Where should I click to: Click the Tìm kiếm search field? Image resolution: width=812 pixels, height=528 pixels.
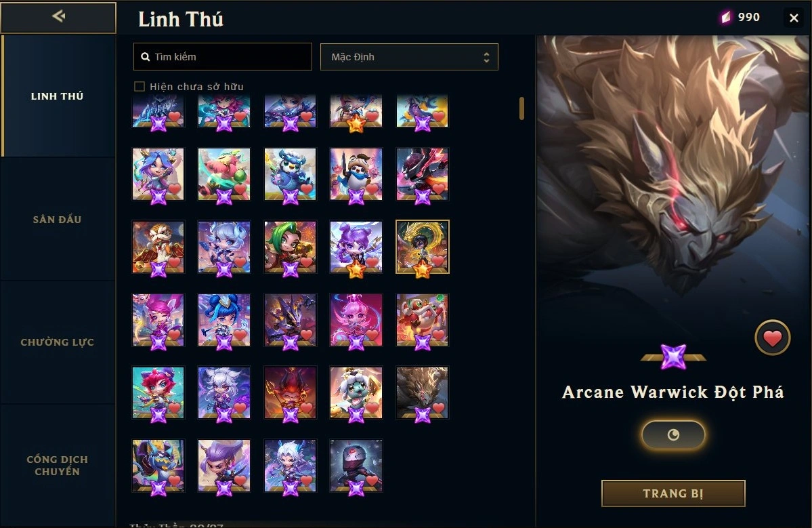[x=223, y=57]
